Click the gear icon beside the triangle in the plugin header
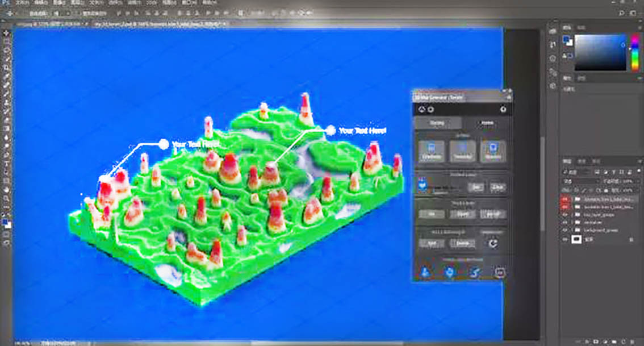Screen dimensions: 644x346 pyautogui.click(x=430, y=109)
